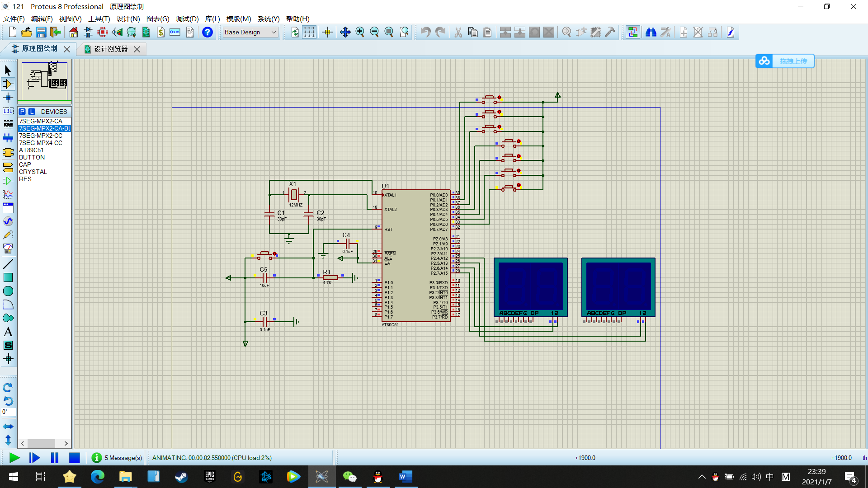Screen dimensions: 868x488
Task: Activate the Component Mode tool
Action: point(8,84)
